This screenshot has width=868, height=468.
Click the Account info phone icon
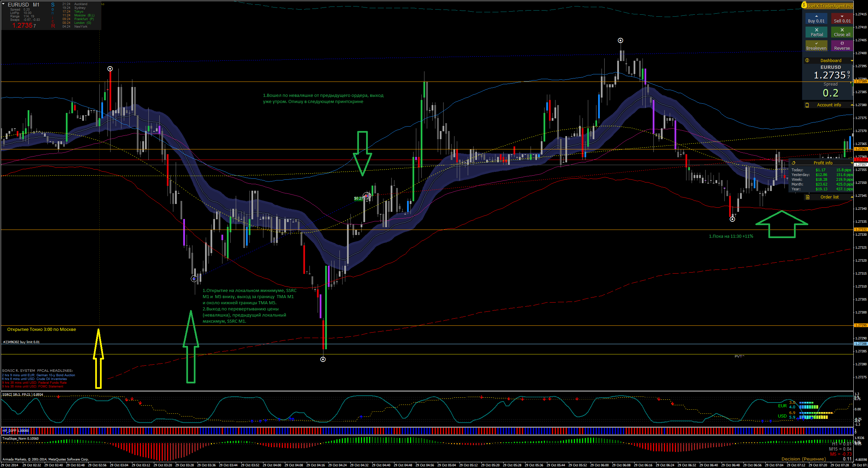coord(807,105)
